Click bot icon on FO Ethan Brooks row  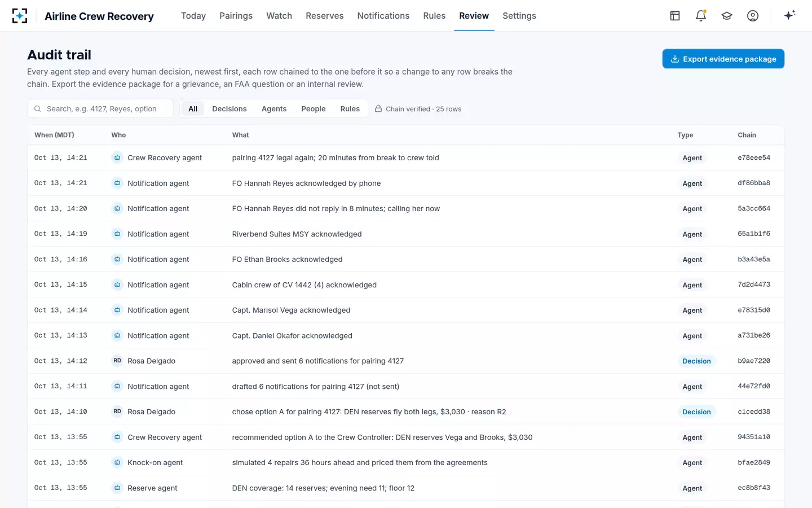point(117,259)
